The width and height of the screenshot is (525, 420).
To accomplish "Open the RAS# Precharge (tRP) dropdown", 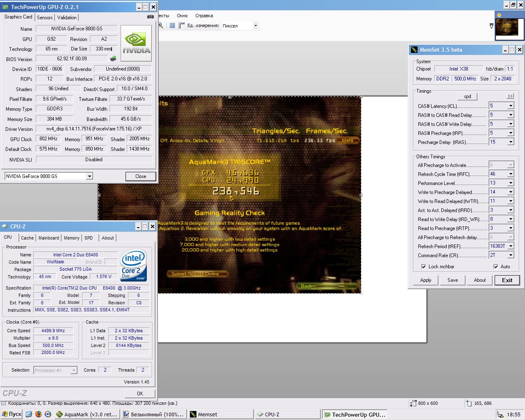I will (x=511, y=133).
